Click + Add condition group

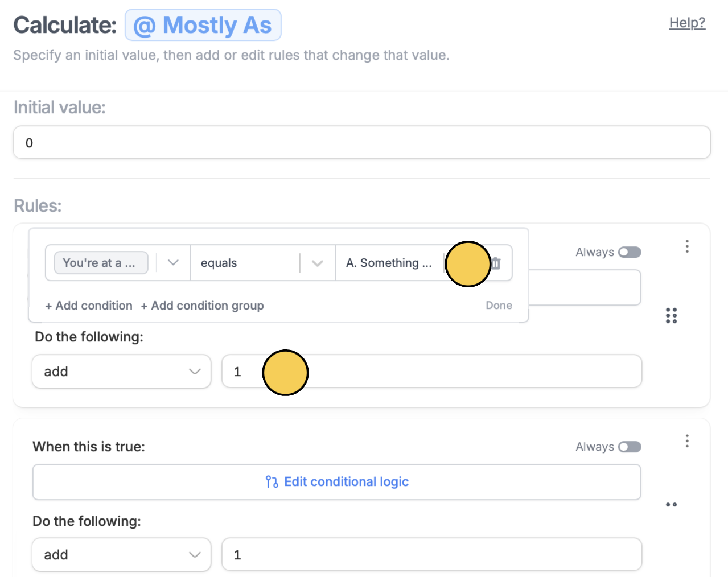pyautogui.click(x=202, y=306)
